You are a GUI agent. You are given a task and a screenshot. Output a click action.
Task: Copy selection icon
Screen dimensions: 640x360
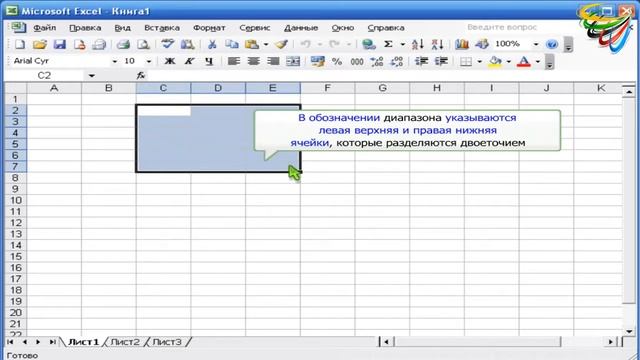[232, 44]
